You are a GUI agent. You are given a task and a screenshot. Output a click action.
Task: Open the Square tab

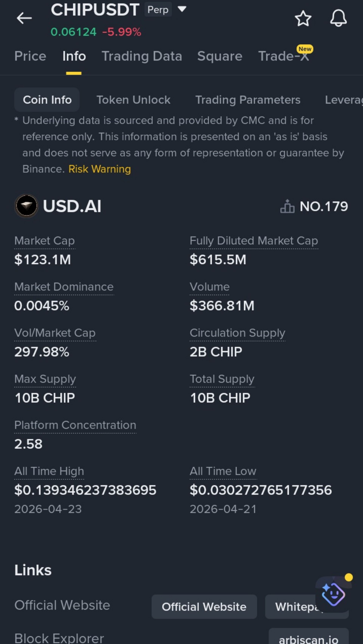click(220, 56)
